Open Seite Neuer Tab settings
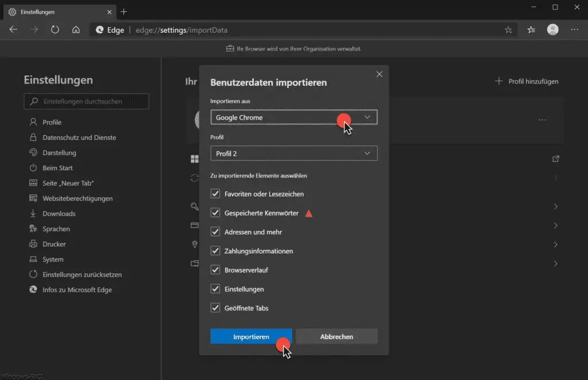The height and width of the screenshot is (380, 588). tap(68, 183)
